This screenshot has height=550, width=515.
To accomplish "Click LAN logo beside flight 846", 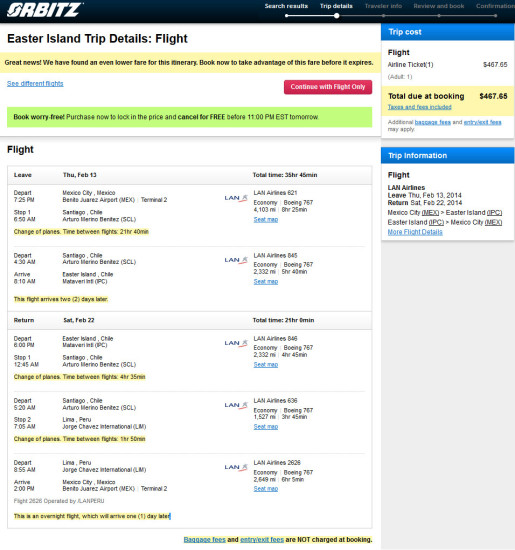I will pyautogui.click(x=236, y=343).
